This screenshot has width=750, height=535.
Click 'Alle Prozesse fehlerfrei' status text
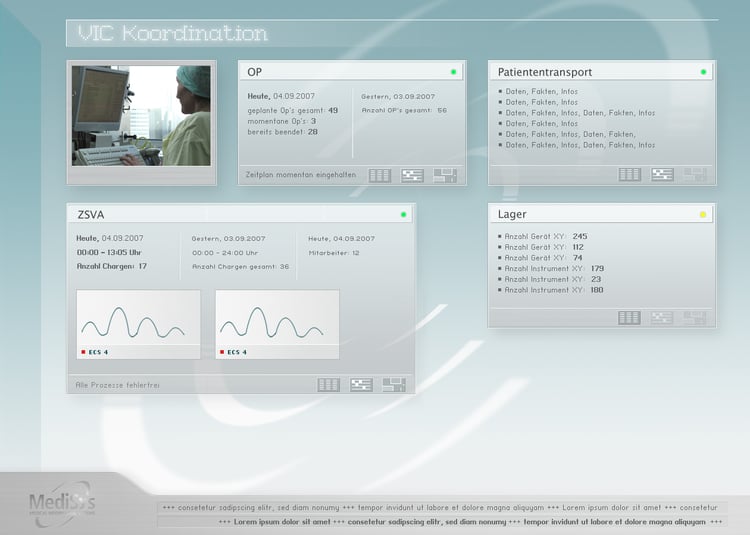point(118,385)
